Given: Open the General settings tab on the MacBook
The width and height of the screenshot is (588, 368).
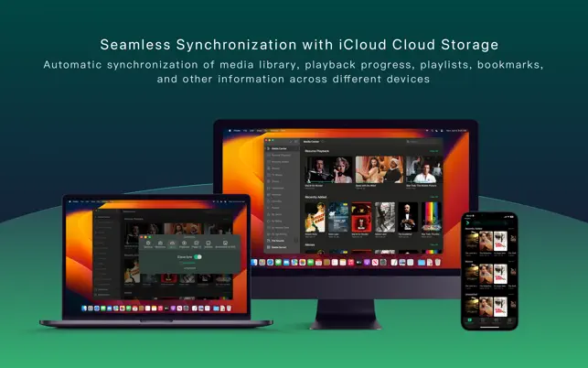Looking at the screenshot, I should coord(148,244).
